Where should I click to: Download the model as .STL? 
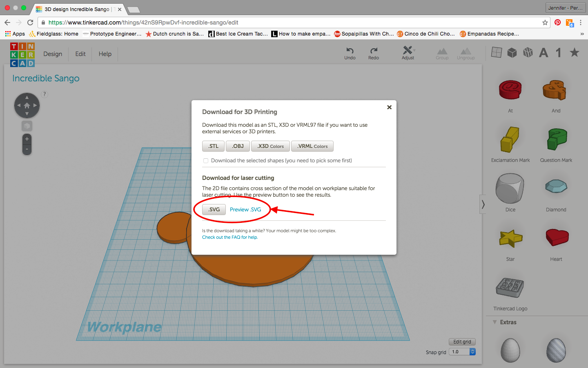click(x=213, y=146)
